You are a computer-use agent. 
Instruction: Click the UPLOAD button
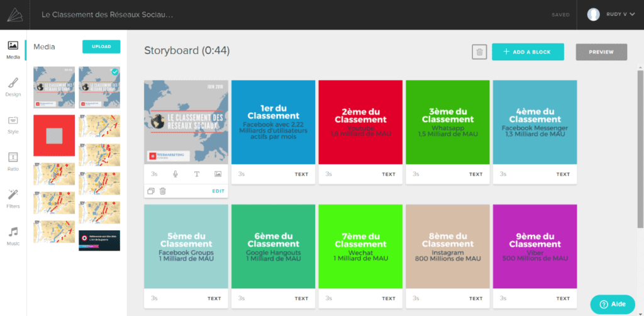click(x=101, y=47)
